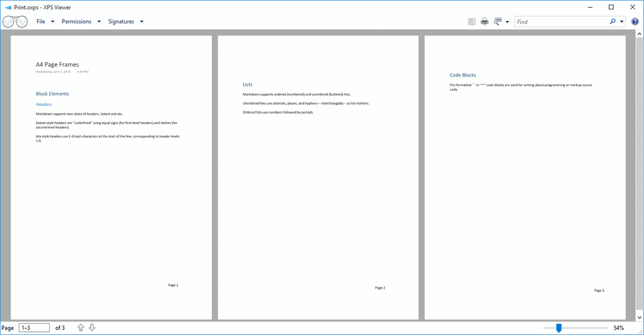Click the 'Lists' heading on page 2

(247, 84)
